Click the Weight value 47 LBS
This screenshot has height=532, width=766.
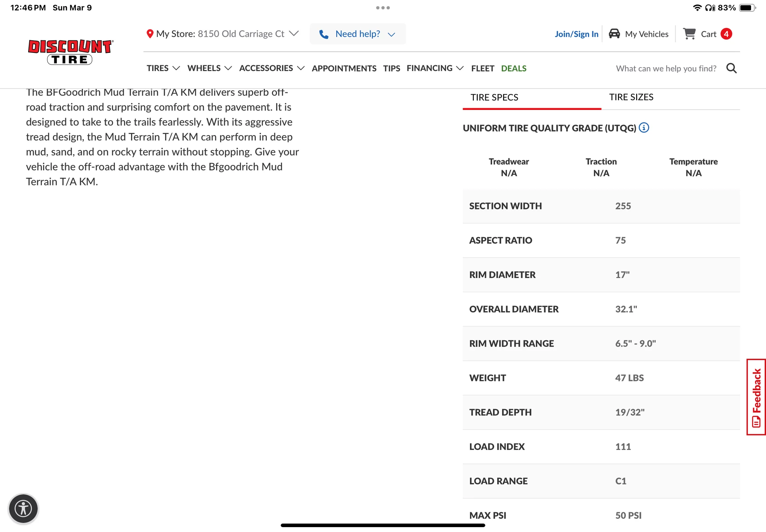point(630,378)
